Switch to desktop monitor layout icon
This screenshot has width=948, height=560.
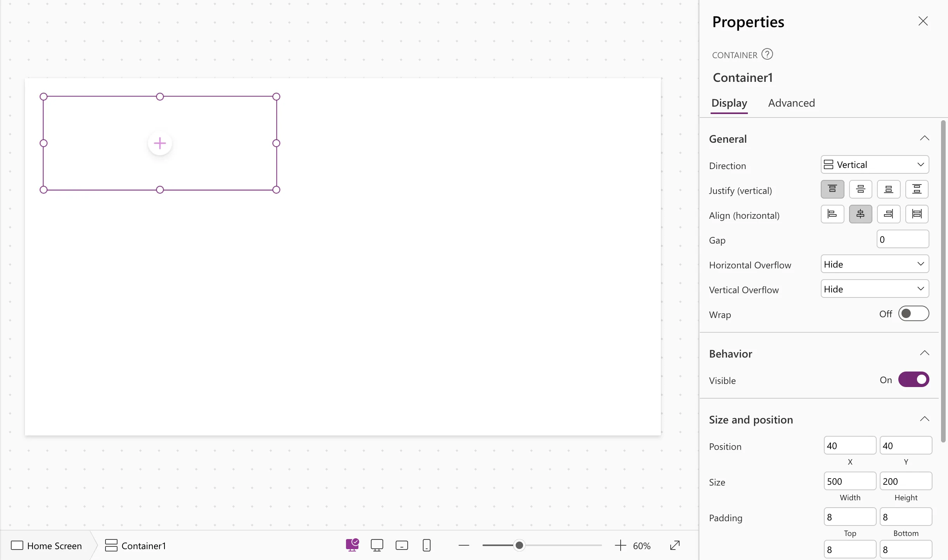pyautogui.click(x=377, y=546)
